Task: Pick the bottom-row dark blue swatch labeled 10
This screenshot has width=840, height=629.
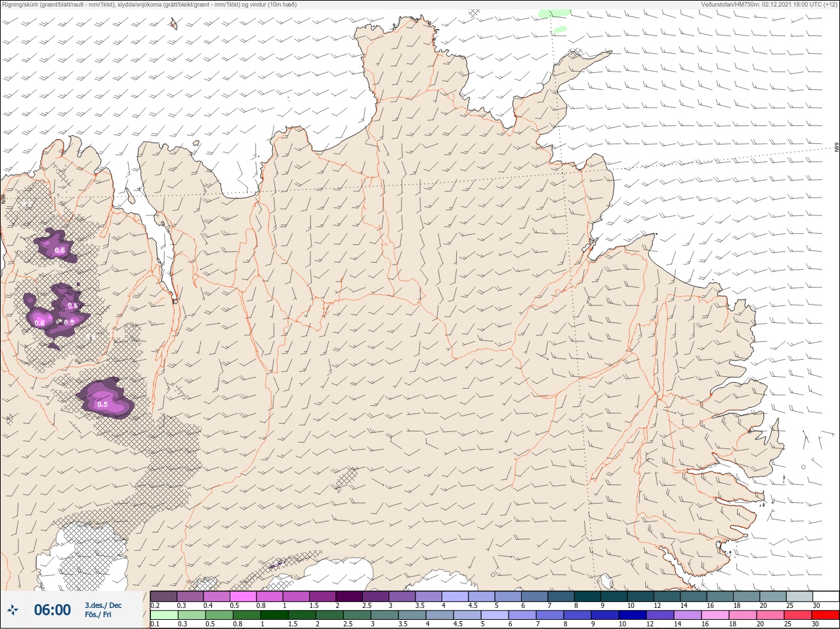Action: click(x=633, y=615)
